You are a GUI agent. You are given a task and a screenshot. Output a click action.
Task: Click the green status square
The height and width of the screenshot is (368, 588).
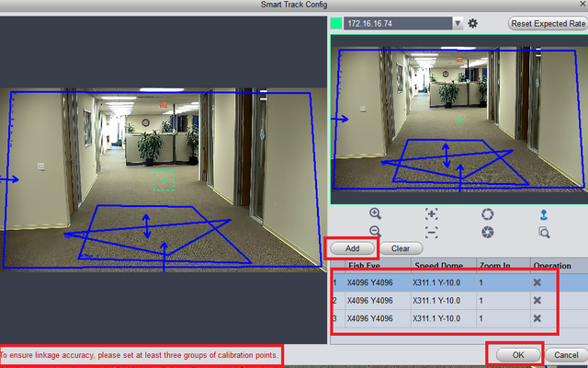coord(336,23)
